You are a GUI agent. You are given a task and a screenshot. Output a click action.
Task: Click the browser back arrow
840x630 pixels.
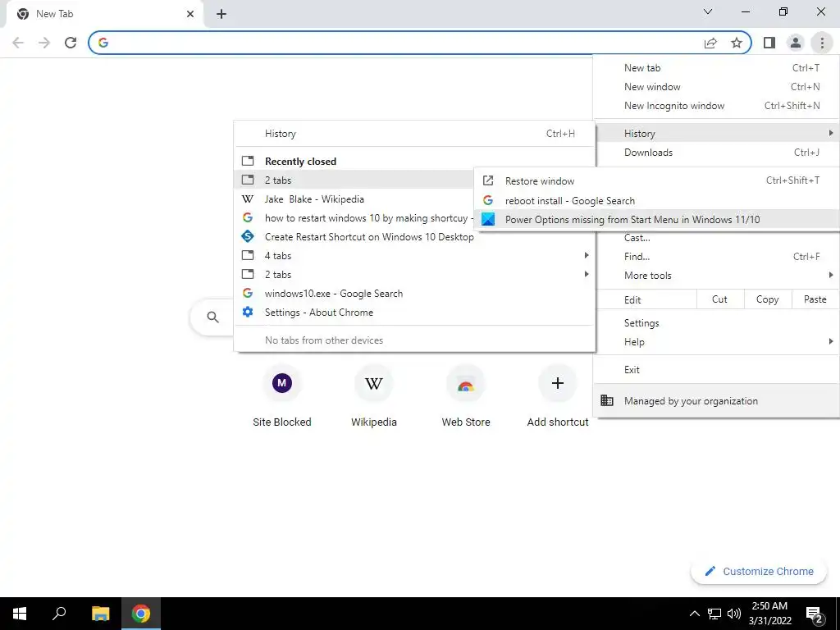coord(18,43)
